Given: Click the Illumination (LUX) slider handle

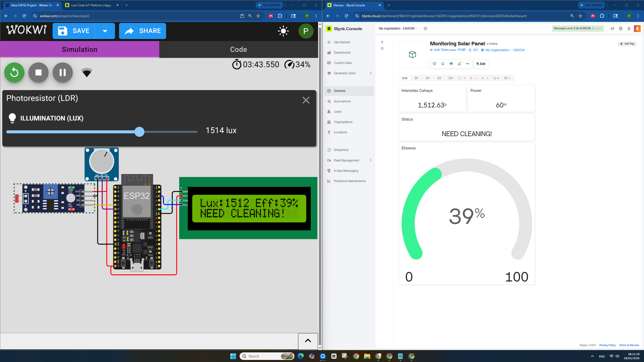Looking at the screenshot, I should [139, 132].
